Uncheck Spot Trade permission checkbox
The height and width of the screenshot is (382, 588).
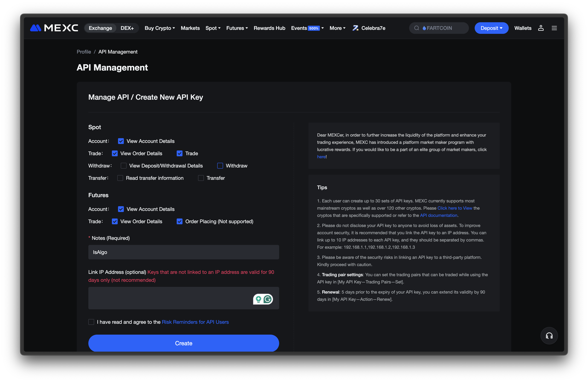pos(180,153)
